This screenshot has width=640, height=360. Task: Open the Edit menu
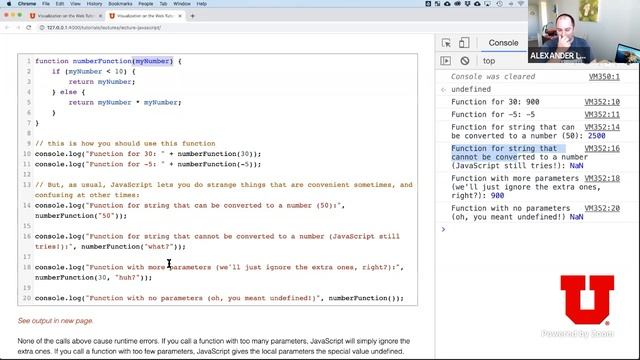[x=60, y=4]
